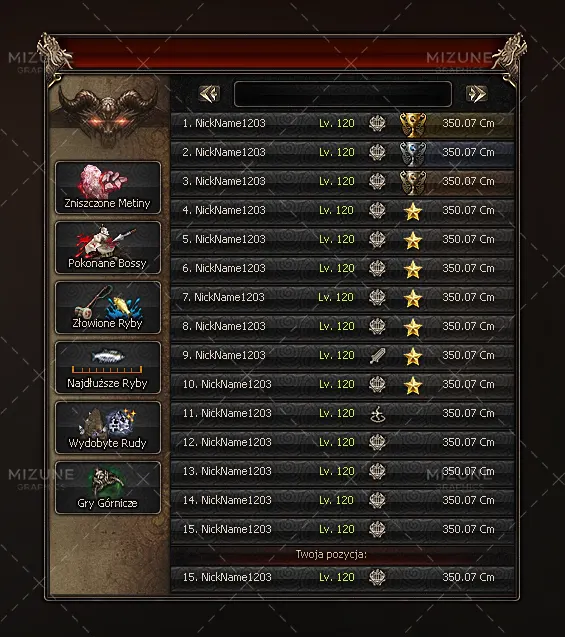The height and width of the screenshot is (637, 565).
Task: Click the gold trophy in rank 1
Action: click(x=413, y=124)
